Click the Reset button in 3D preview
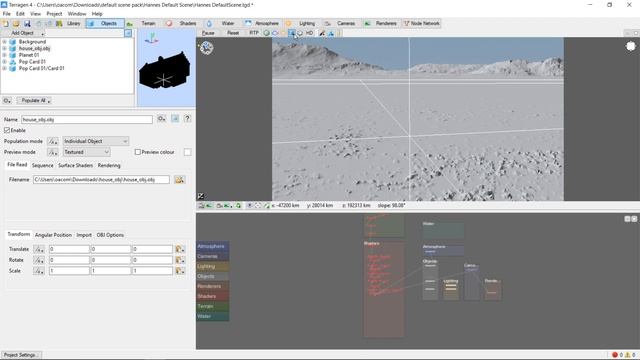 [x=233, y=33]
